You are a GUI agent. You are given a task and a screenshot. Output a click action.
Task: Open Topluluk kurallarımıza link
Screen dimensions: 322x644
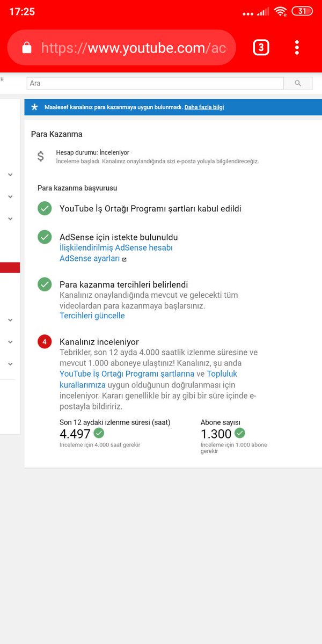(x=148, y=379)
